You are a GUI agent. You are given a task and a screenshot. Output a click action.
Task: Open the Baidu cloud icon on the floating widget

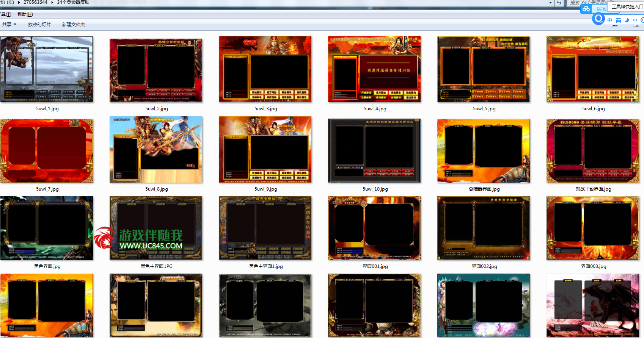[x=586, y=9]
